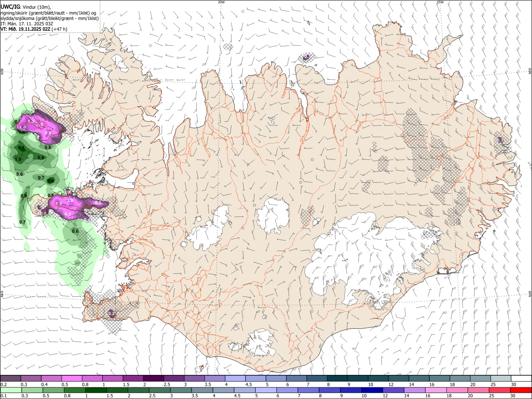Click the "0.8" value below the Westfjords snow patch
The height and width of the screenshot is (399, 532).
[48, 147]
